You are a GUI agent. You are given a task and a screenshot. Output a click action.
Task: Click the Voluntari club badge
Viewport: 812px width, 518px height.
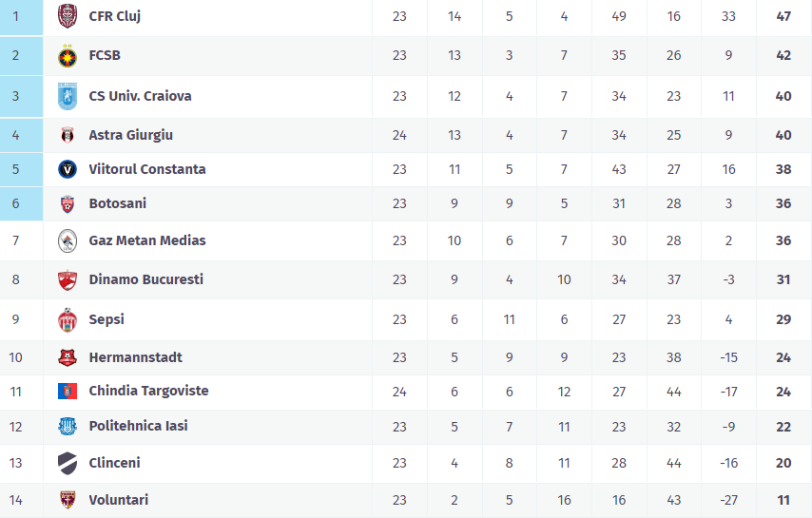68,501
